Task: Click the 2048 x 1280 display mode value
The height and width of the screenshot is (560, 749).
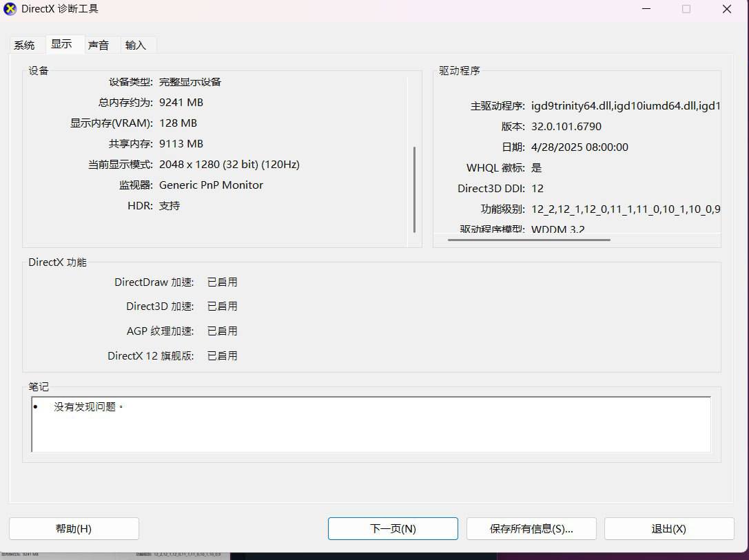Action: [x=229, y=165]
